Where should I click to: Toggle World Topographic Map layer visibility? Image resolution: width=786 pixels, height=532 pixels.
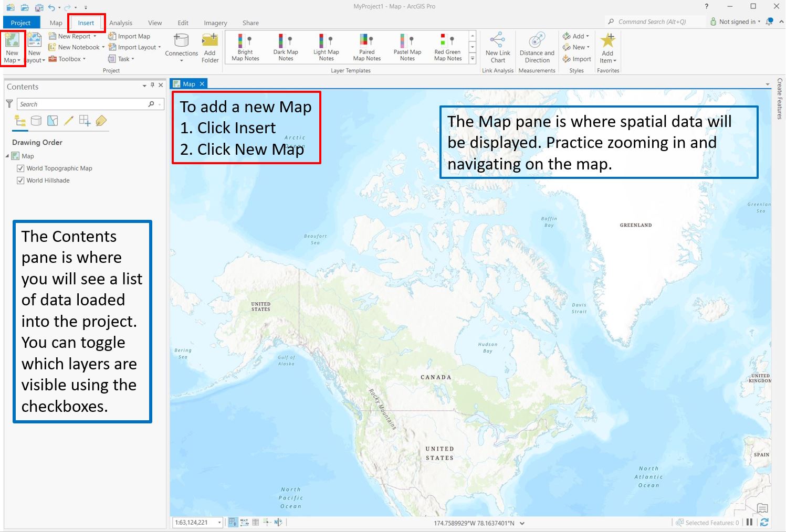click(x=20, y=168)
